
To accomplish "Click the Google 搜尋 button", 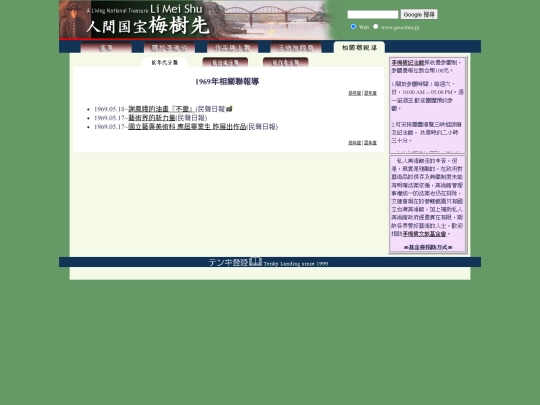I will (419, 14).
